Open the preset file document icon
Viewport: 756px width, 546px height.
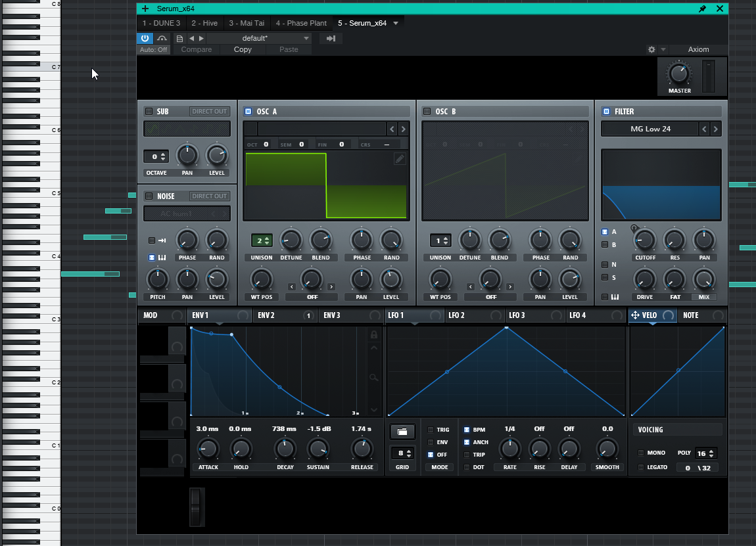179,39
